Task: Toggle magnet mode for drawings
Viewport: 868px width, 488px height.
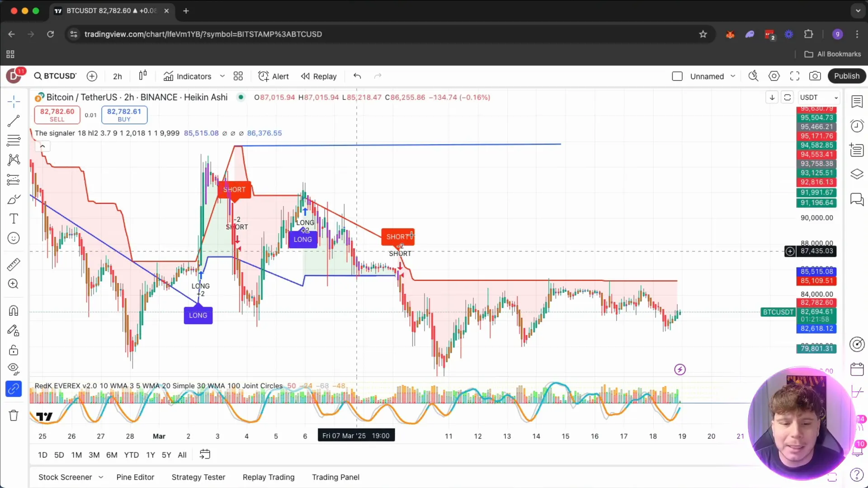Action: (14, 311)
